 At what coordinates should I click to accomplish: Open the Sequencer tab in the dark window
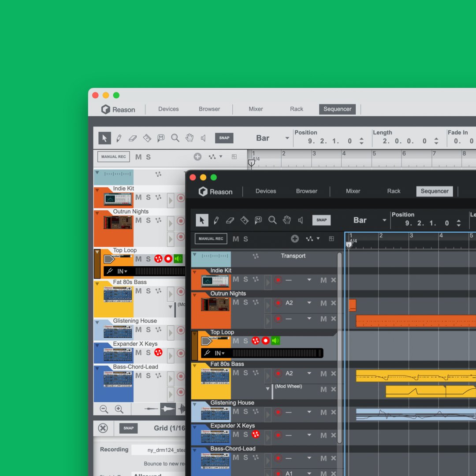pos(435,191)
